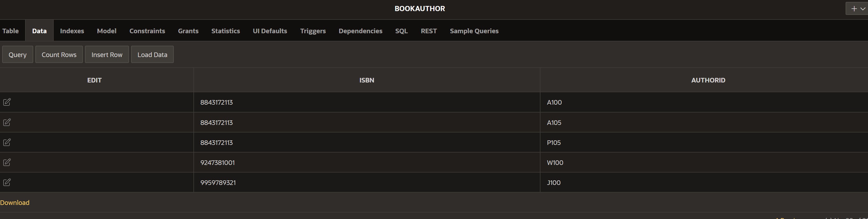Select ISBN 8843172113 in the A100 row
The width and height of the screenshot is (868, 219).
tap(367, 102)
